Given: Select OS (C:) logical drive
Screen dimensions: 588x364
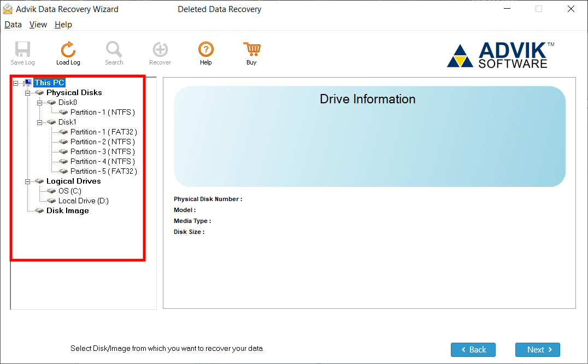Looking at the screenshot, I should [x=70, y=191].
